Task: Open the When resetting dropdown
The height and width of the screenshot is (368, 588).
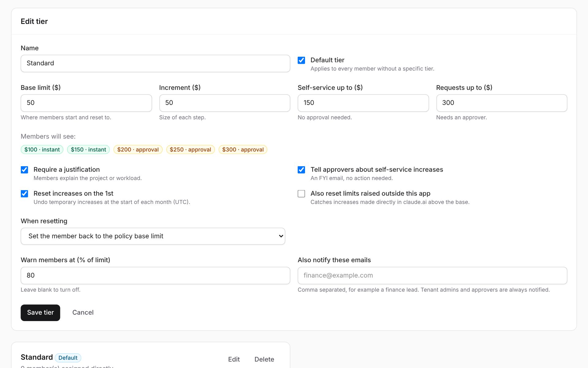Action: [153, 236]
